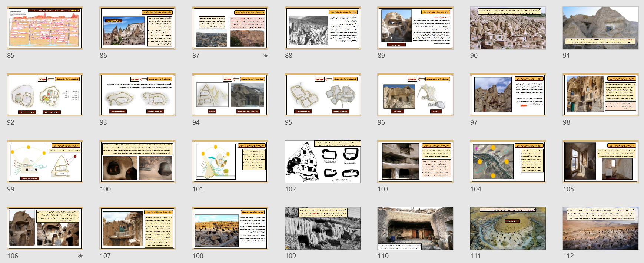Select slide 111 with the circular mound aerial

(508, 229)
